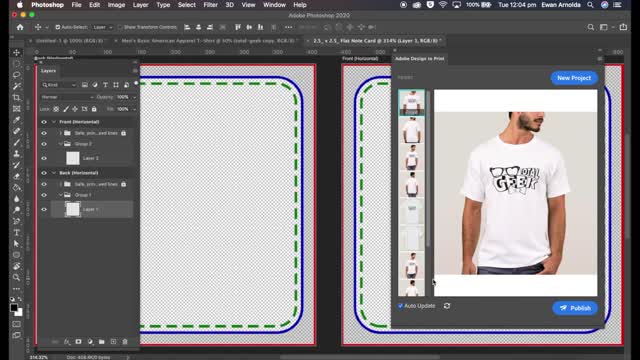
Task: Set the background color swatch
Action: pos(19,312)
